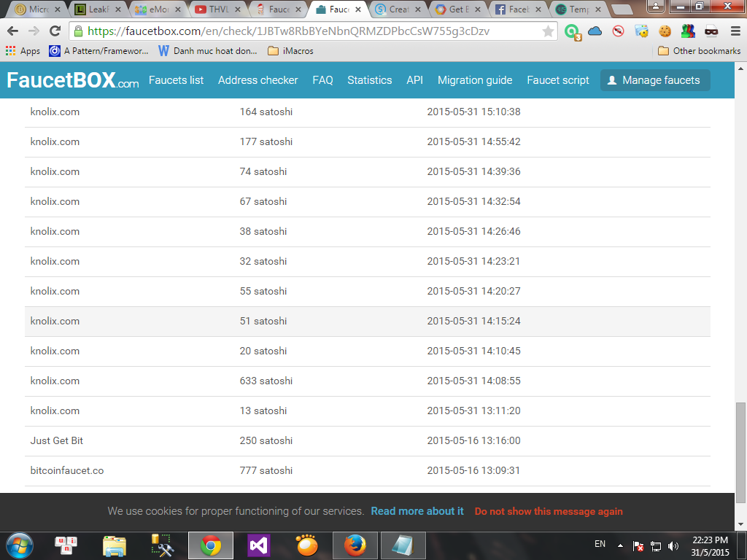Open the Chrome hamburger menu
The width and height of the screenshot is (747, 560).
click(735, 31)
